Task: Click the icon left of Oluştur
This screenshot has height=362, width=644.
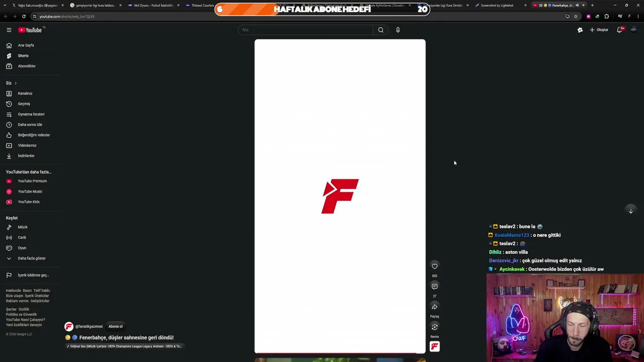Action: 580,30
